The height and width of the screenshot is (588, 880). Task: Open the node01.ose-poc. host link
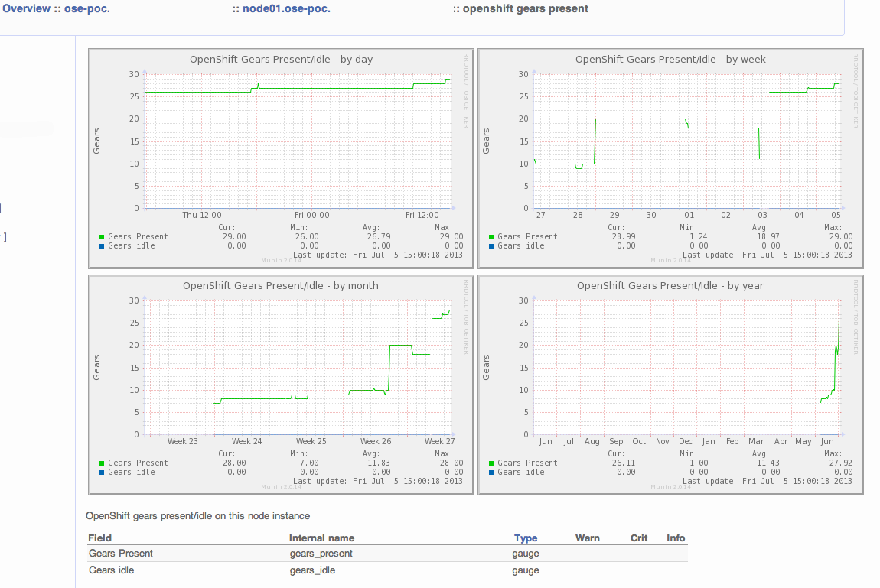tap(286, 8)
